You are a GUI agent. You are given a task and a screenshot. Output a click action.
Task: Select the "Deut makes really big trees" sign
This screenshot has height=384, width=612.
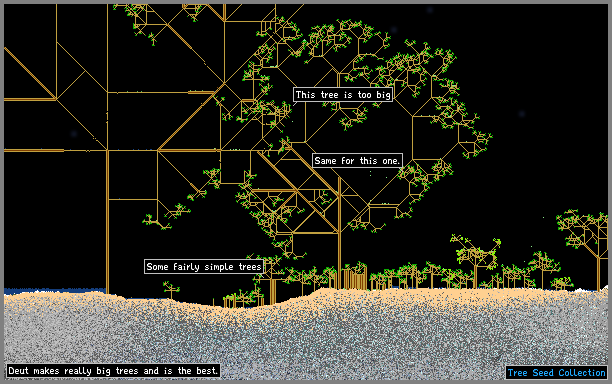pyautogui.click(x=113, y=370)
